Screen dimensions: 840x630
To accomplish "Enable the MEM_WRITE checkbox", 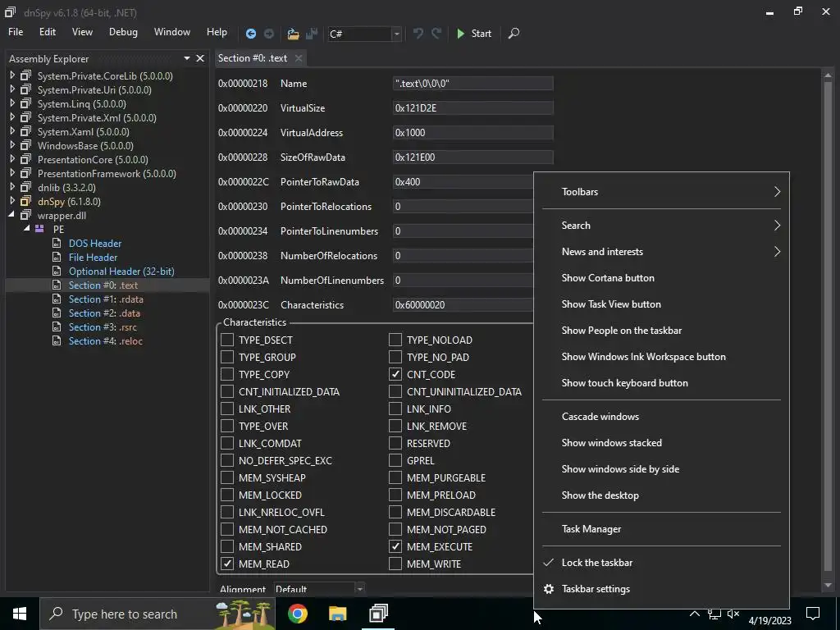I will click(x=395, y=564).
